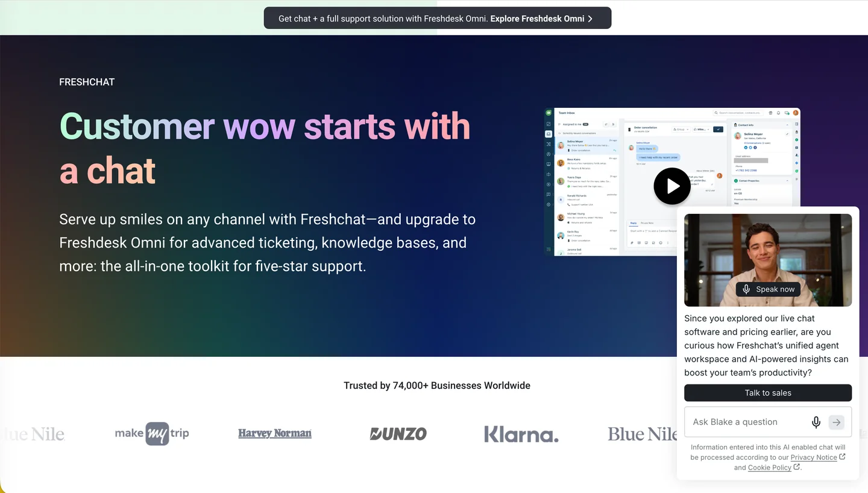Open the Privacy Notice link
Viewport: 868px width, 493px height.
click(814, 457)
